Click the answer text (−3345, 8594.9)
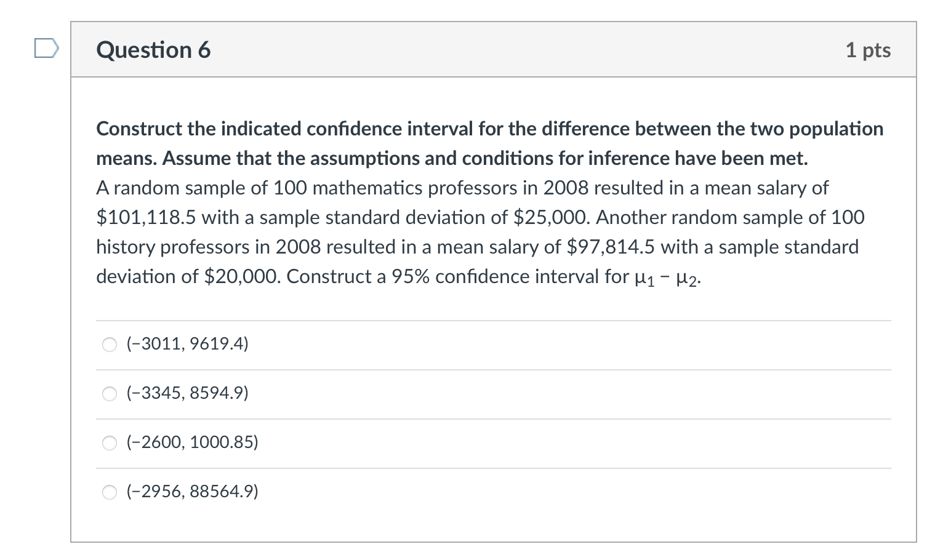This screenshot has width=943, height=560. point(187,394)
